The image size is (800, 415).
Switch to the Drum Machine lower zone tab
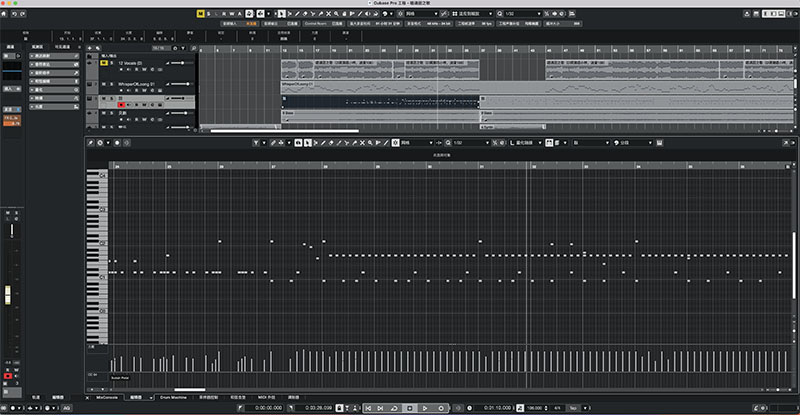(173, 397)
